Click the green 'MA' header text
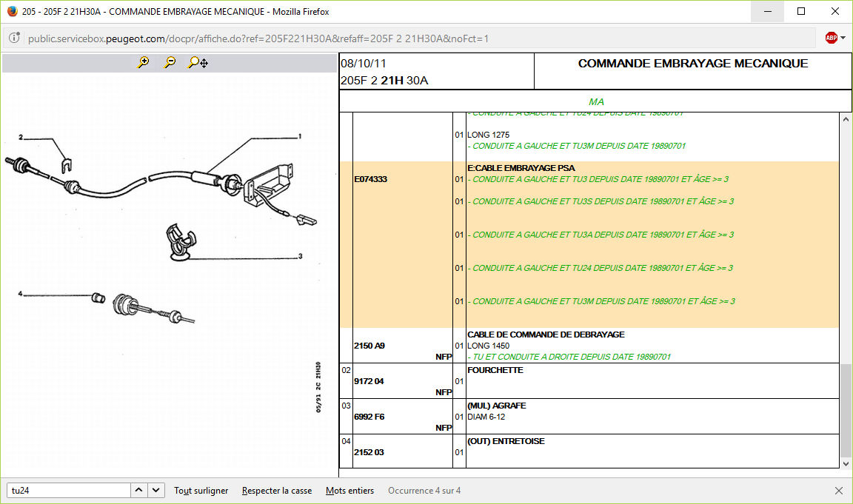 coord(595,101)
